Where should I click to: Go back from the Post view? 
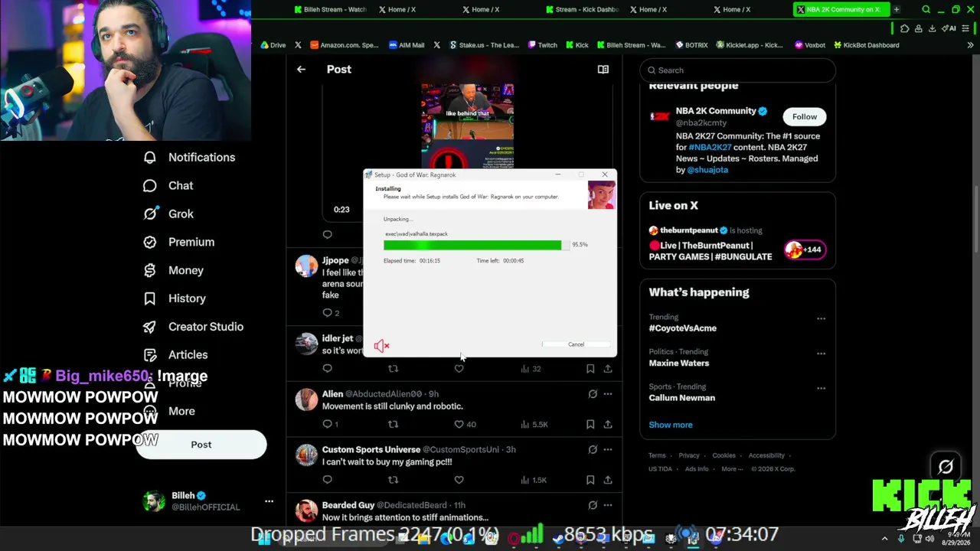(301, 70)
